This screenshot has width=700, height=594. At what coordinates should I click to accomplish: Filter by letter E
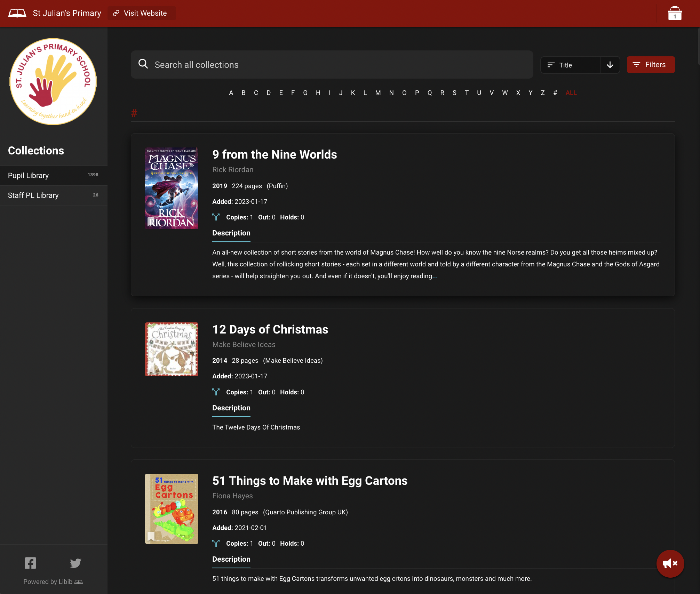point(281,93)
